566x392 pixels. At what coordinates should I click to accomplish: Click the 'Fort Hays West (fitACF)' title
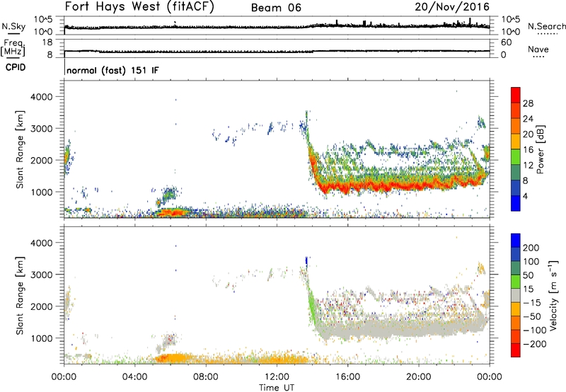[x=139, y=7]
